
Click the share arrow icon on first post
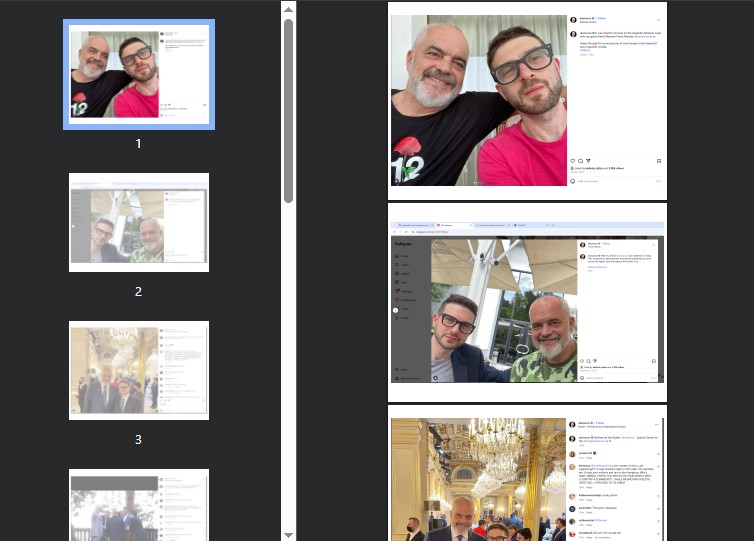(x=589, y=161)
